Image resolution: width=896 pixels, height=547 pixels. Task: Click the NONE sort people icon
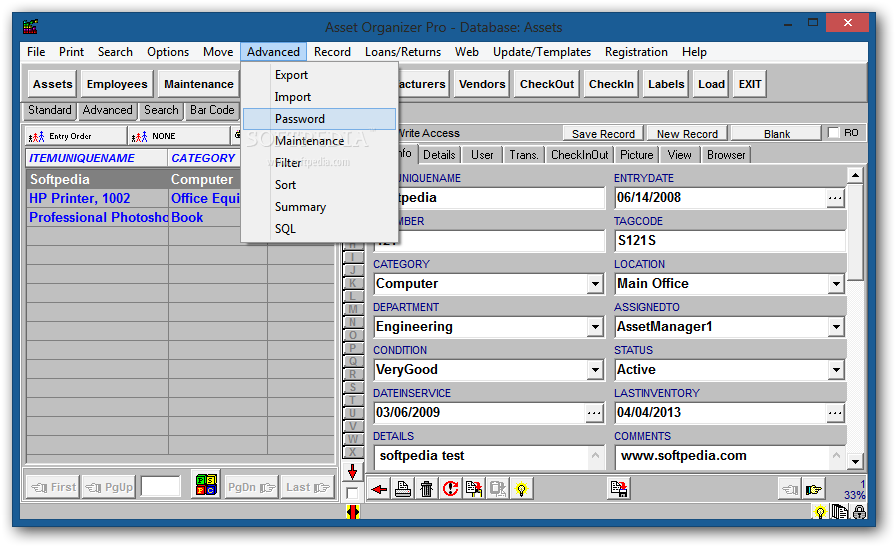[139, 137]
